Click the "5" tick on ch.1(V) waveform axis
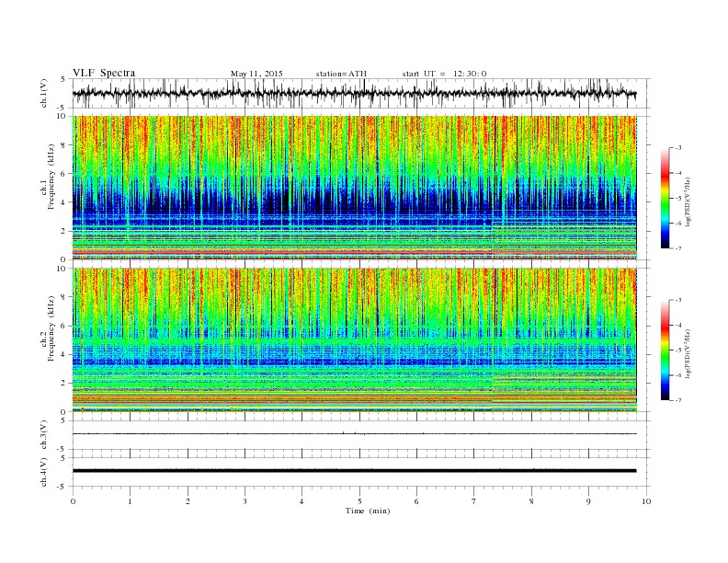The image size is (728, 563). [63, 79]
